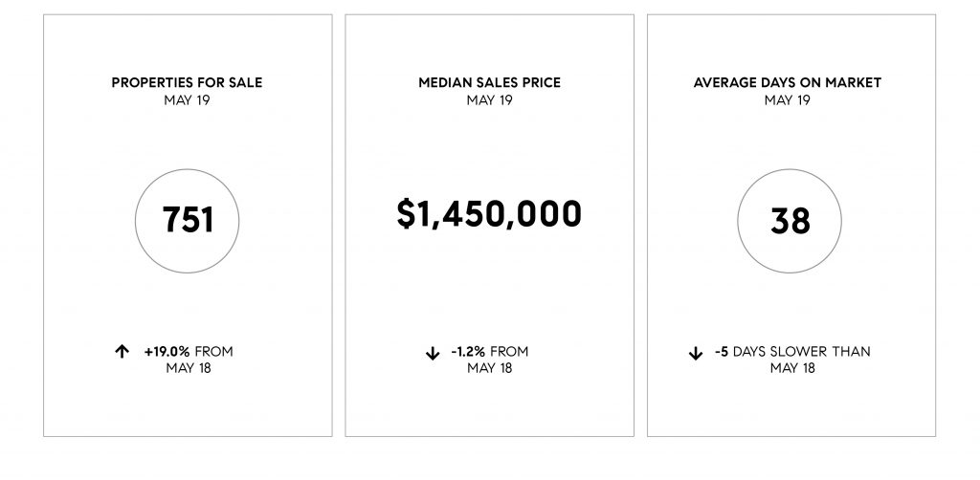
Task: Click the -5 days slower than text
Action: point(792,352)
